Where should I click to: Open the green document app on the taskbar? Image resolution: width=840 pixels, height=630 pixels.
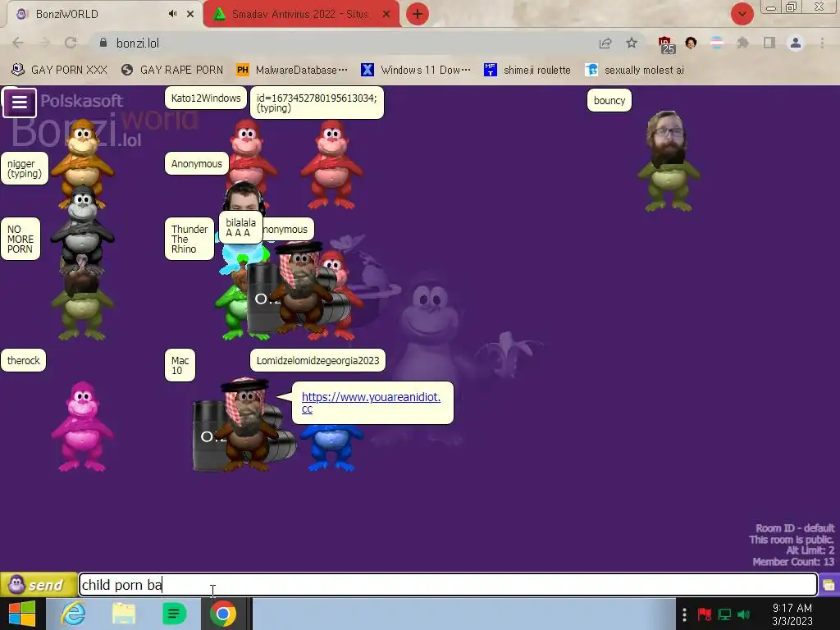tap(174, 614)
